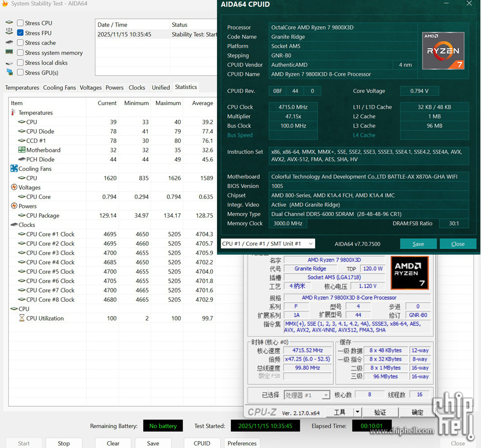Screen dimensions: 481x448
Task: Open the CPU #1 / Core #1 dropdown
Action: pos(267,244)
